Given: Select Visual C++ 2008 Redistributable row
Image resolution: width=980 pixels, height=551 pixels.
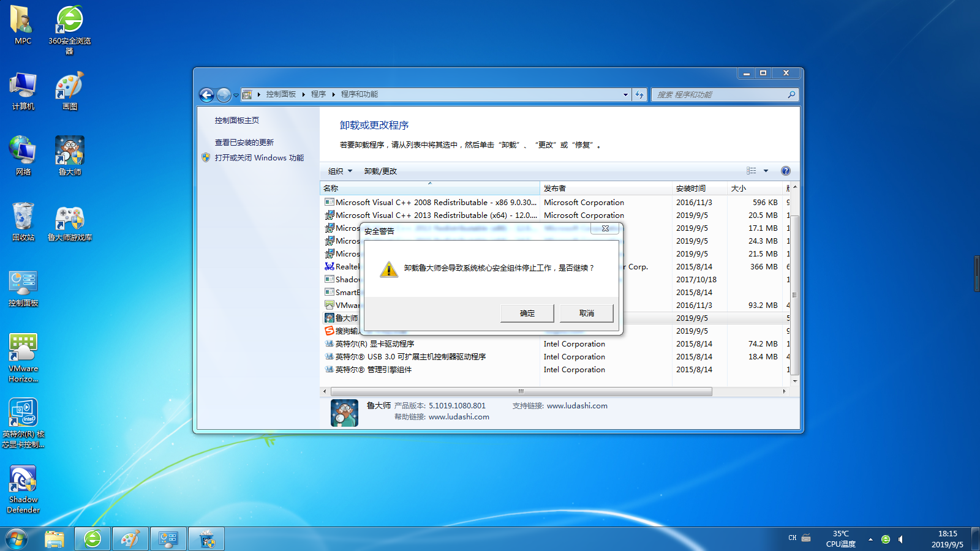Looking at the screenshot, I should 555,202.
